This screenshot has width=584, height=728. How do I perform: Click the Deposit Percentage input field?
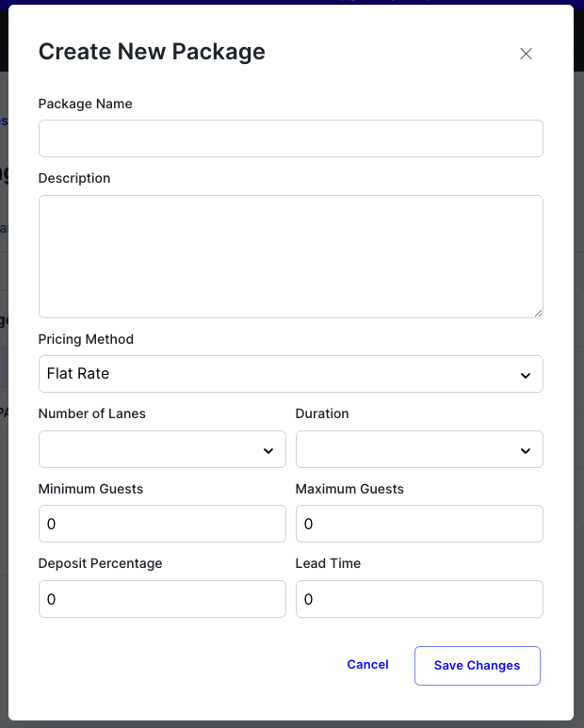click(162, 599)
